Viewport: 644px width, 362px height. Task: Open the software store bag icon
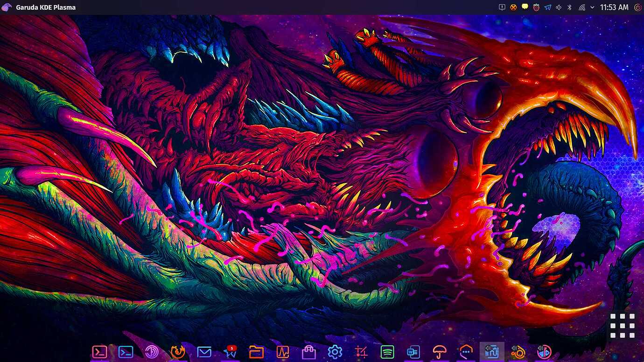pyautogui.click(x=309, y=352)
